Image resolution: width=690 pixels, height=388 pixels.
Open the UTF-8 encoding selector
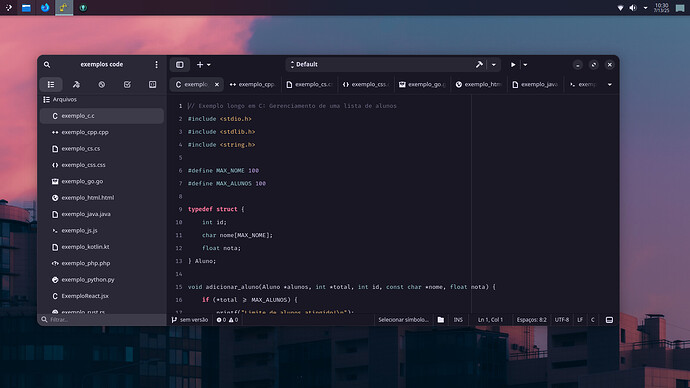(562, 320)
